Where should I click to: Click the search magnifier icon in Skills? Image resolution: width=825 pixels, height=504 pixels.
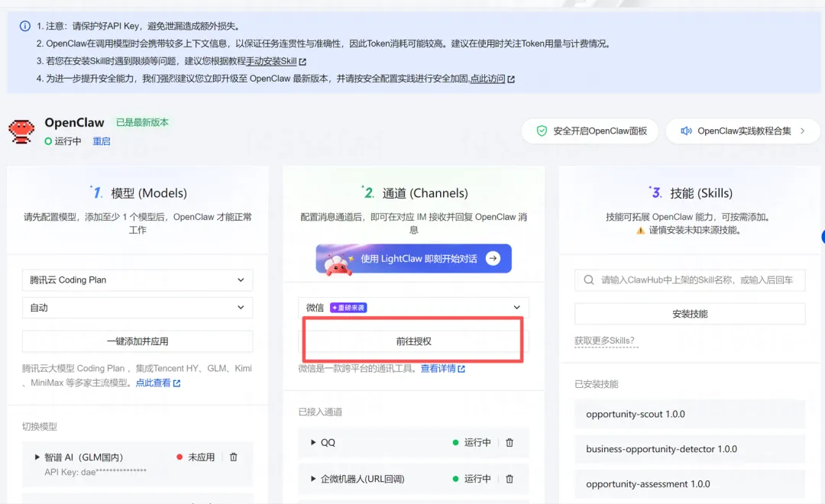point(589,280)
